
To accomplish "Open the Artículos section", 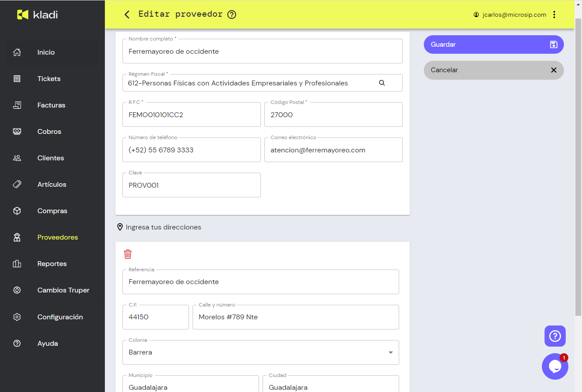I will click(x=52, y=185).
